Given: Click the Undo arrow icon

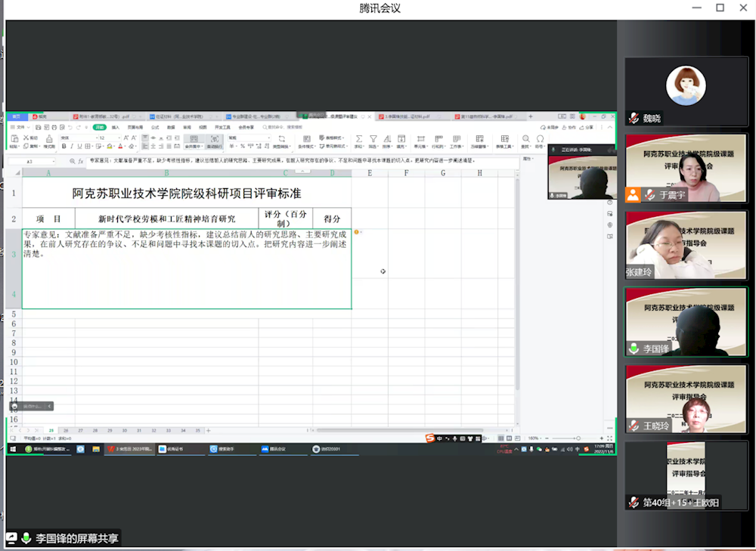Looking at the screenshot, I should coord(70,127).
